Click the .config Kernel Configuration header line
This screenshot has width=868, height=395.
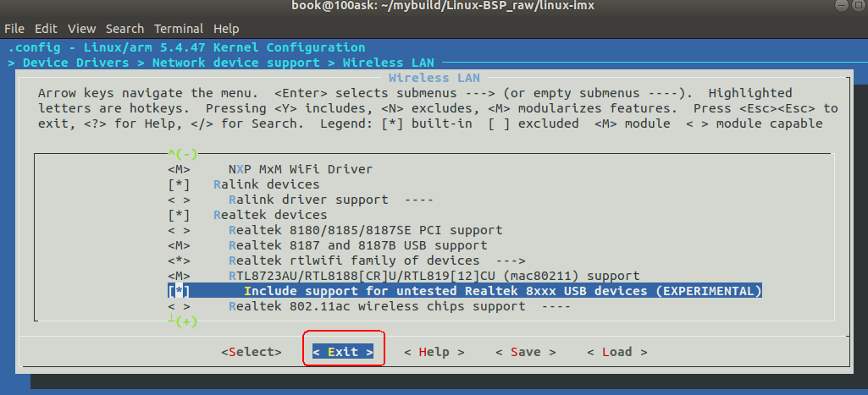point(186,47)
